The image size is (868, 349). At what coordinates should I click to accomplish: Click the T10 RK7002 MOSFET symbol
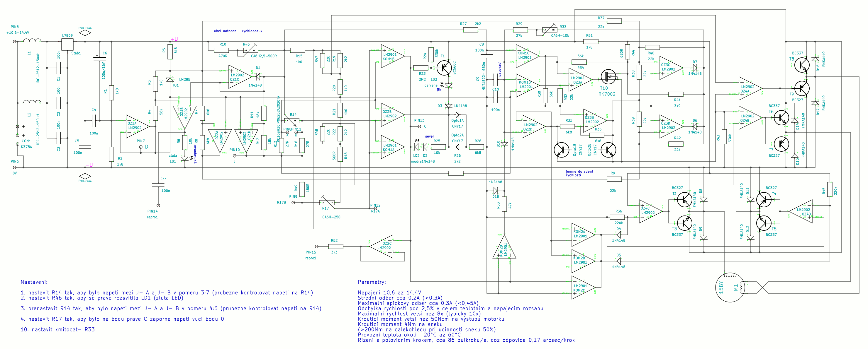coord(608,77)
